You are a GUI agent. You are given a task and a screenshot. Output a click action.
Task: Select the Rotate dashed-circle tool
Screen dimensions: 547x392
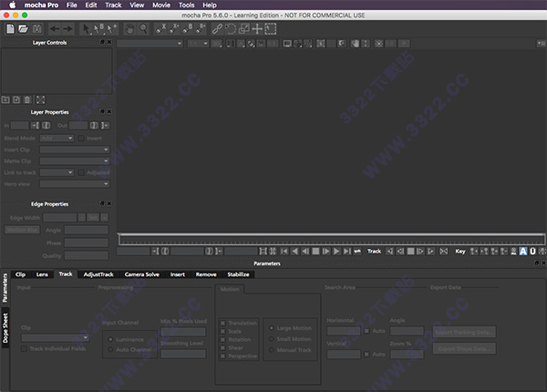tap(231, 28)
